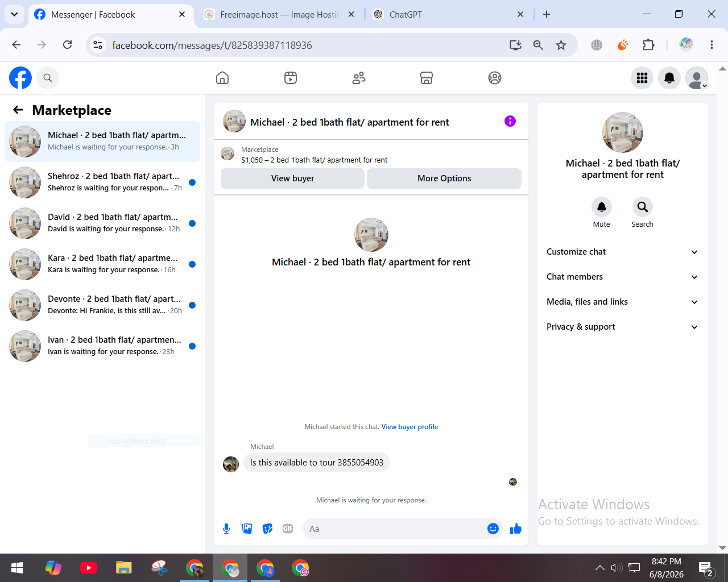Go to Facebook Home feed icon
Image resolution: width=728 pixels, height=582 pixels.
[222, 78]
